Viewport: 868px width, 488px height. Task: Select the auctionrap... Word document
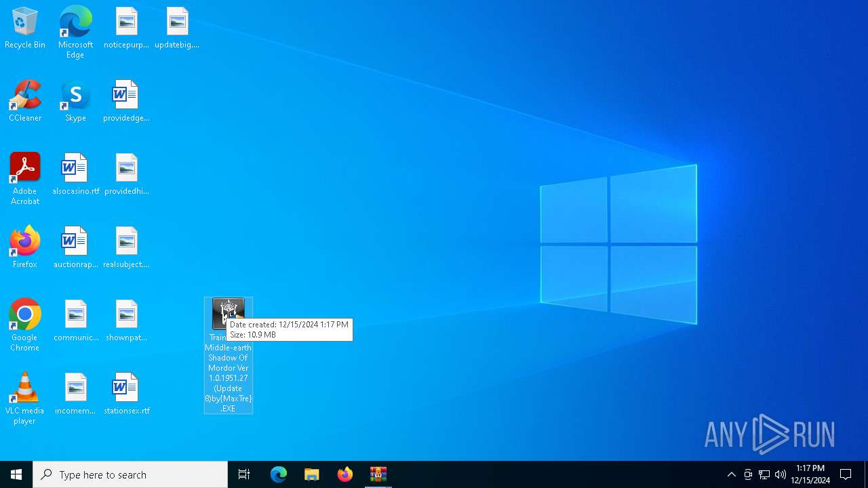pyautogui.click(x=75, y=248)
